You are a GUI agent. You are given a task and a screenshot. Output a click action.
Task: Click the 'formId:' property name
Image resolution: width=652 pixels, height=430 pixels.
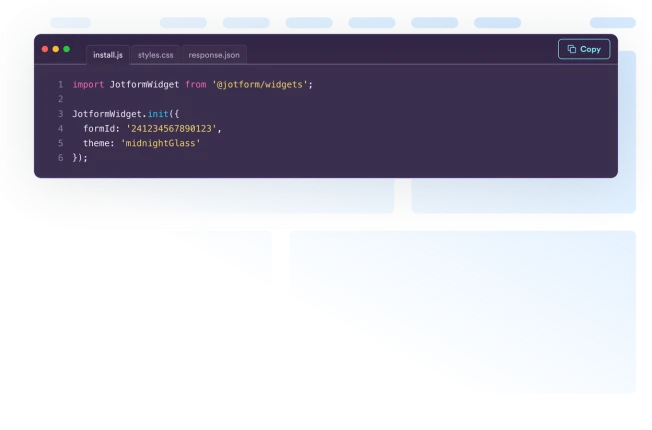tap(101, 129)
